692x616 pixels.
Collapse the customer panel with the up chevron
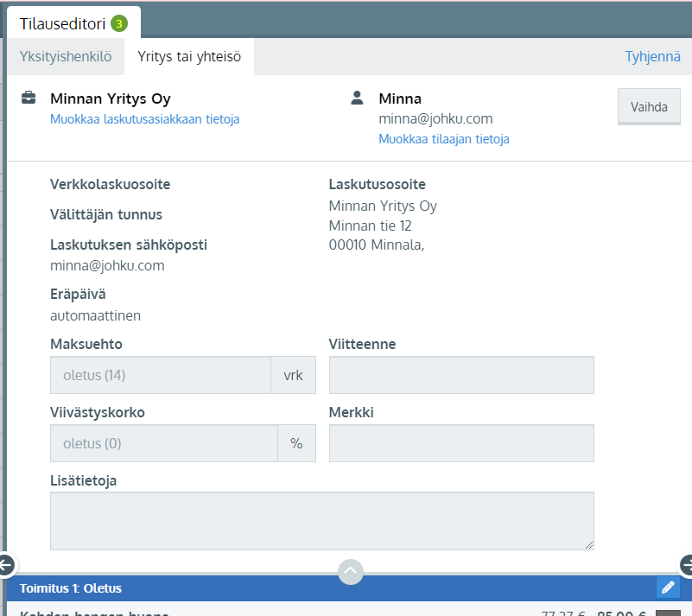pos(350,571)
